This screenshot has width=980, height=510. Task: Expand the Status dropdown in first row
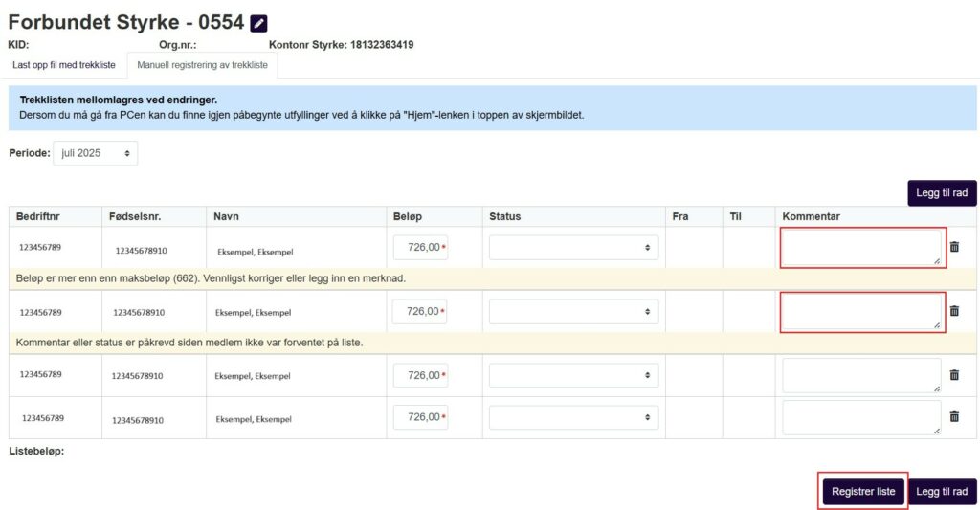(x=573, y=248)
